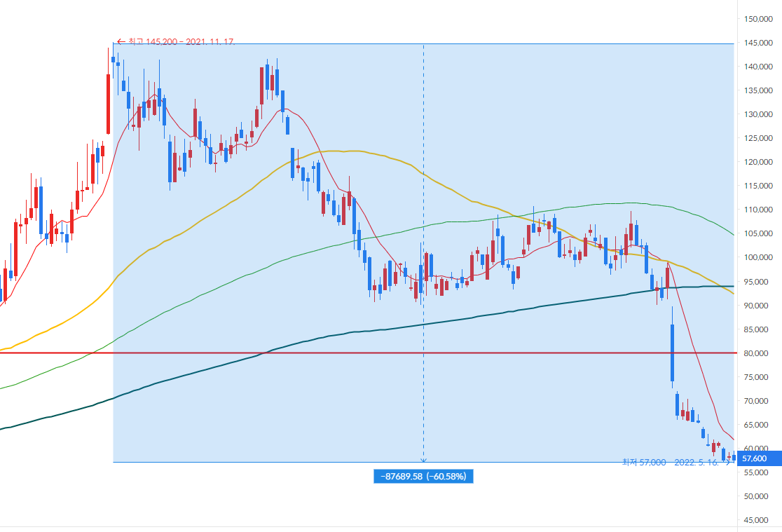Click the 75,000 price axis label
This screenshot has width=782, height=532.
756,377
